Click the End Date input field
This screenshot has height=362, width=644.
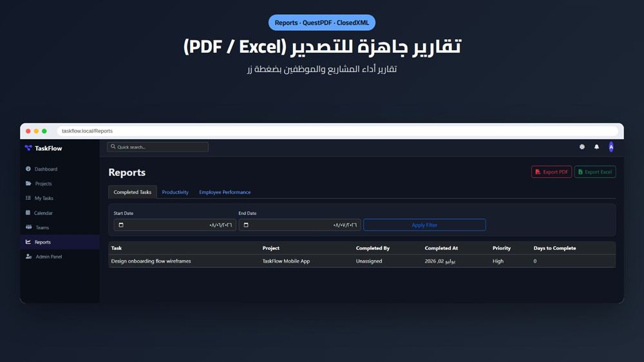point(299,225)
